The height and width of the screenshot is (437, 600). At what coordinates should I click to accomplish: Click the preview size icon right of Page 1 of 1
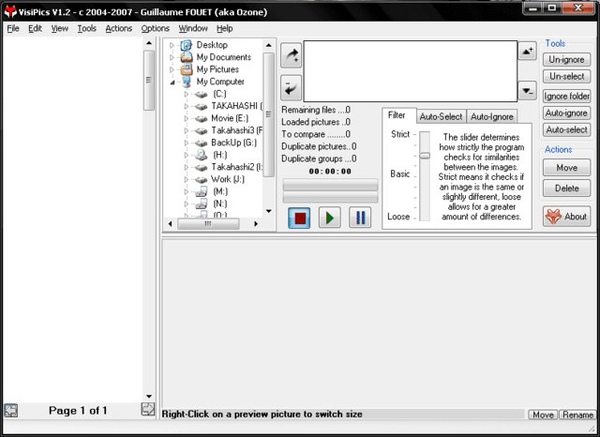tap(148, 409)
